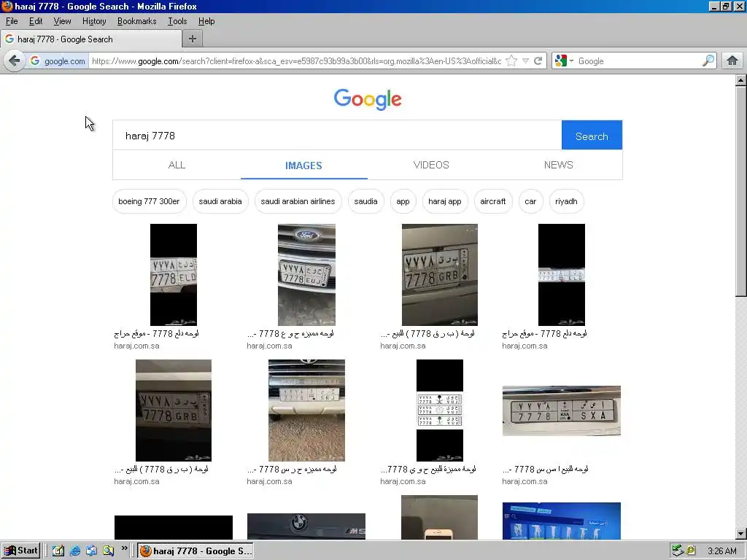This screenshot has width=747, height=560.
Task: Click the scroll down arrow of the page scrollbar
Action: (x=741, y=533)
